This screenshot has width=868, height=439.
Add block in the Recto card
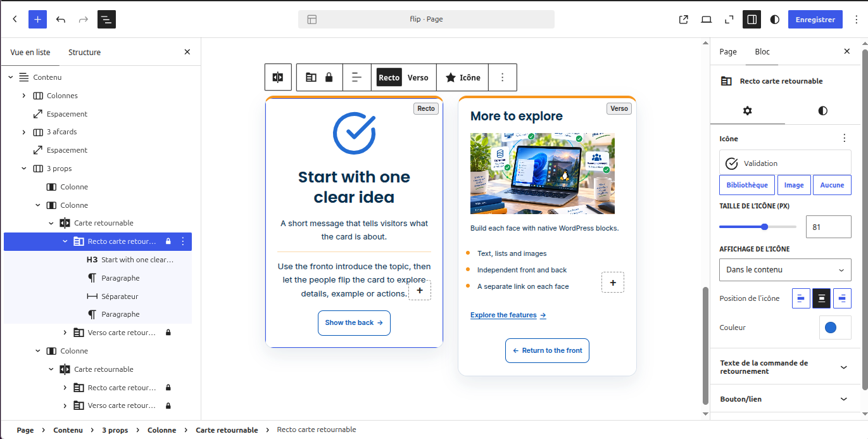point(420,290)
